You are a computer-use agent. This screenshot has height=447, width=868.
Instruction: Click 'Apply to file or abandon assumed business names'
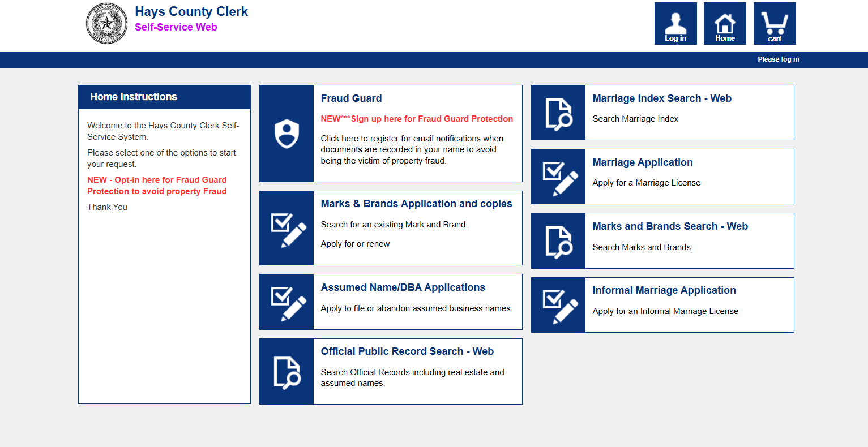pos(416,308)
